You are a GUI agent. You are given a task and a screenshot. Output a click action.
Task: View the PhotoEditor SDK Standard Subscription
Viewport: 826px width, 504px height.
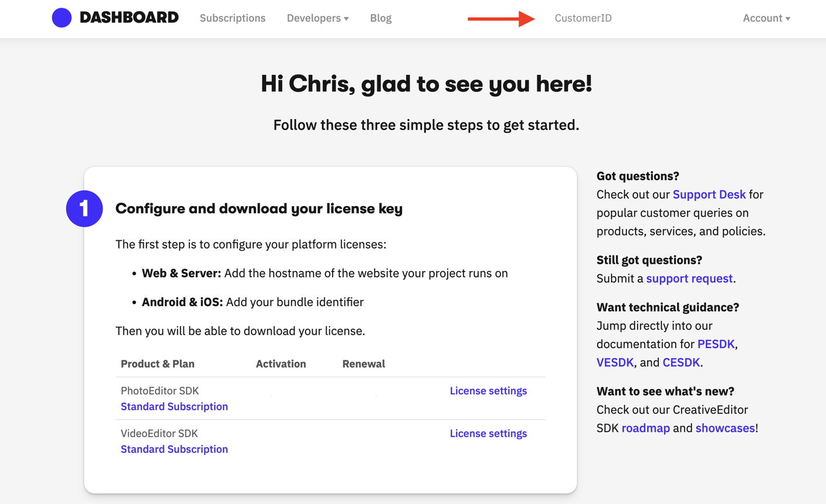click(174, 406)
